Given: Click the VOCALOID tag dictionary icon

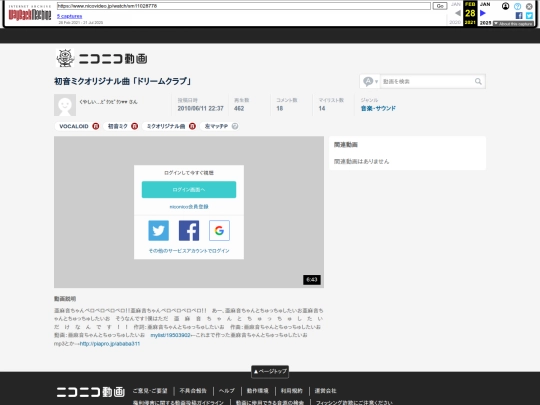Looking at the screenshot, I should point(96,126).
